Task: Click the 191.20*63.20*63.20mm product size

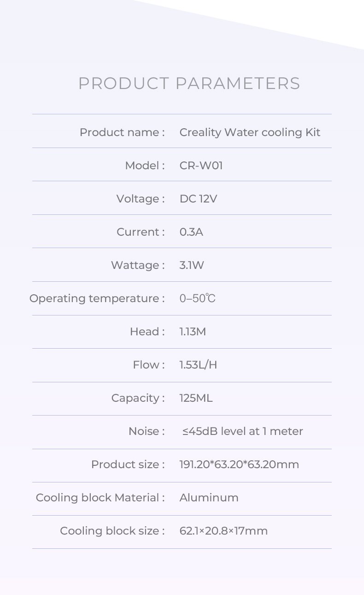Action: pos(239,464)
